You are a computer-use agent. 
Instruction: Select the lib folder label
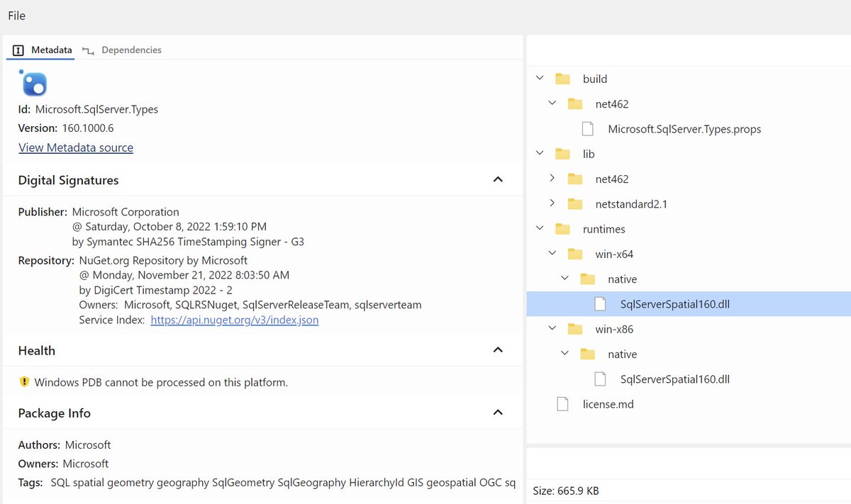[x=589, y=154]
